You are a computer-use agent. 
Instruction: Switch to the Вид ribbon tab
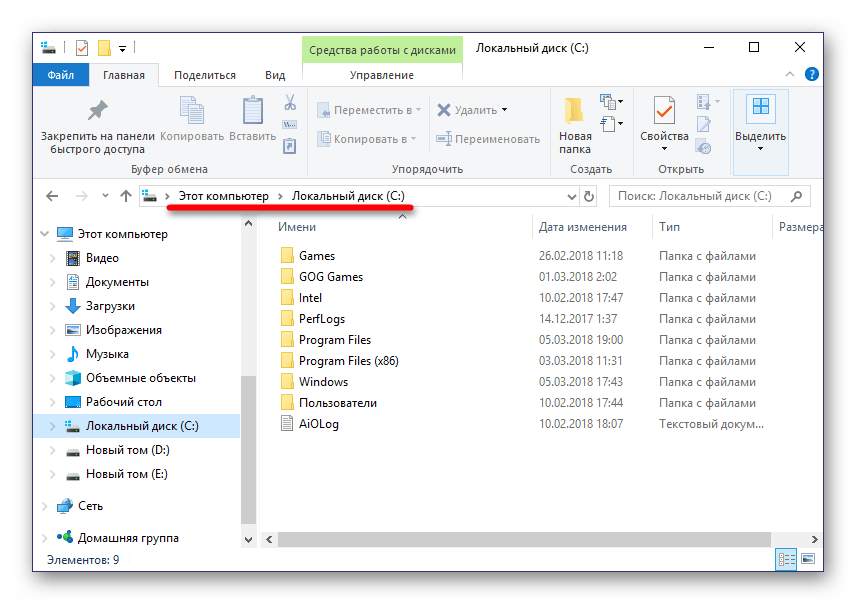275,75
